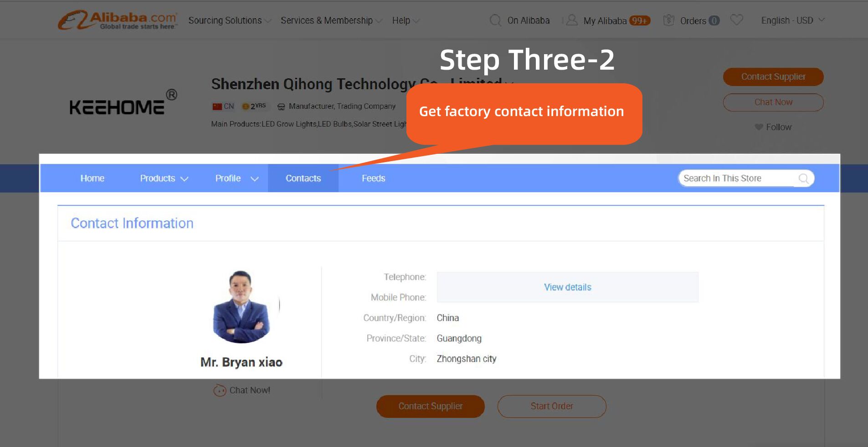Click the Follow heart icon
868x447 pixels.
[759, 127]
